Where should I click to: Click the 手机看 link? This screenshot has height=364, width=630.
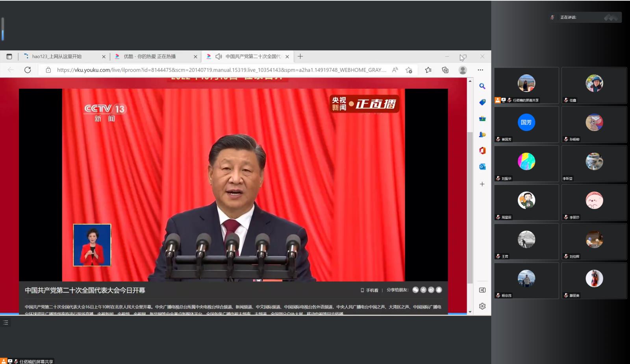(369, 290)
